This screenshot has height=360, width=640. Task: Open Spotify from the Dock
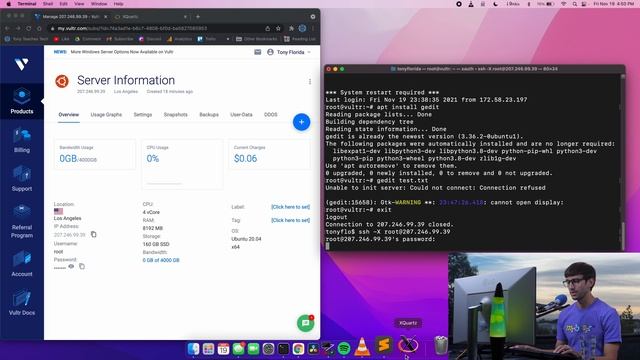pos(344,348)
